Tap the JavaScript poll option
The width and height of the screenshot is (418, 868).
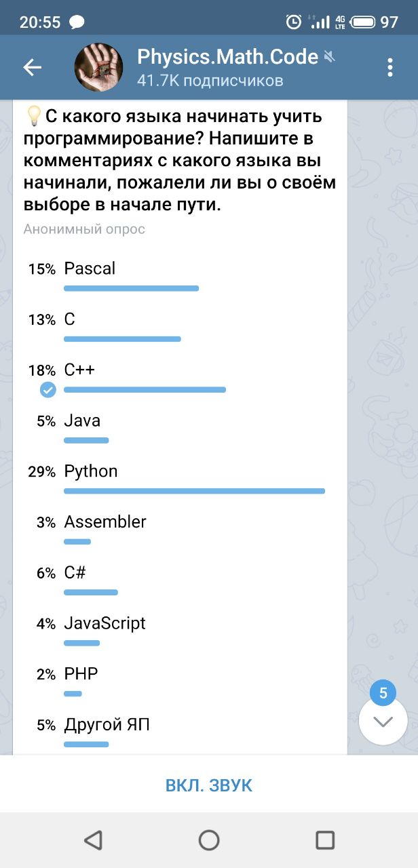(104, 623)
